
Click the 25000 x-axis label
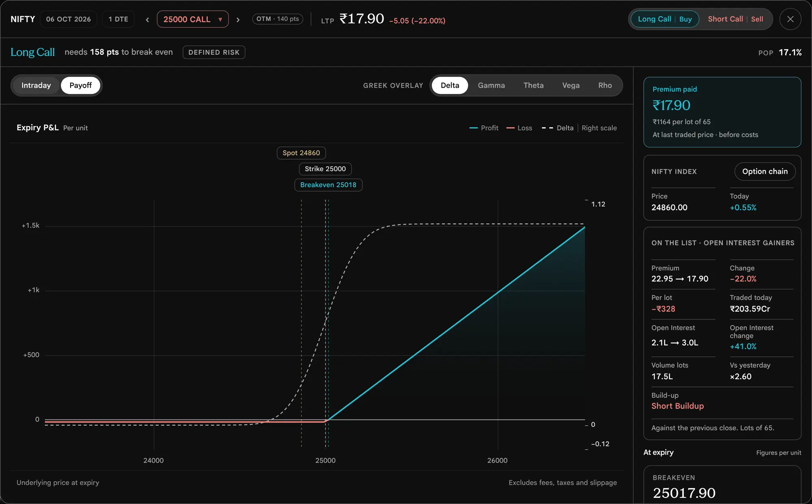(x=326, y=461)
